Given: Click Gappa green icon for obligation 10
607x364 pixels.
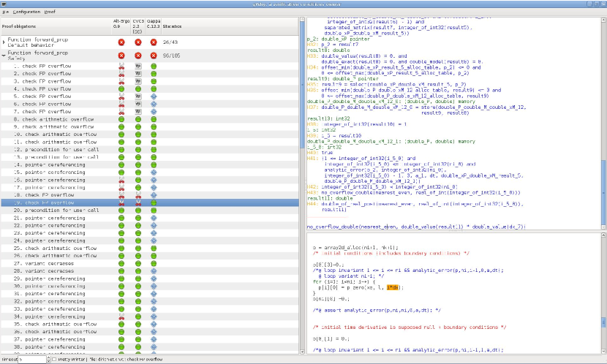Looking at the screenshot, I should [154, 134].
